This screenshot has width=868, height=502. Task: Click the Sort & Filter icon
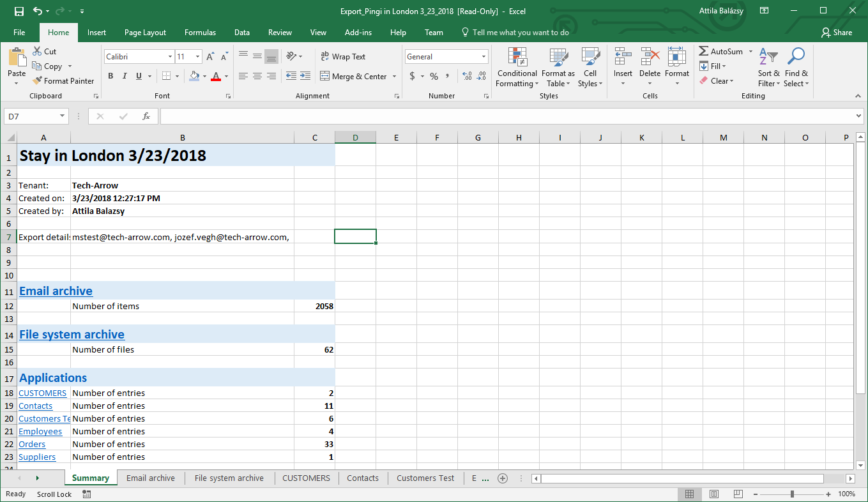pos(768,68)
